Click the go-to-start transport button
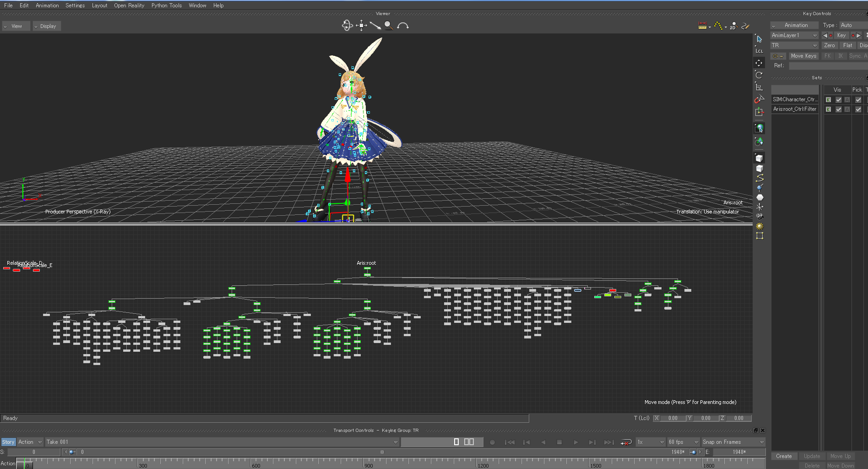Image resolution: width=868 pixels, height=469 pixels. point(510,442)
